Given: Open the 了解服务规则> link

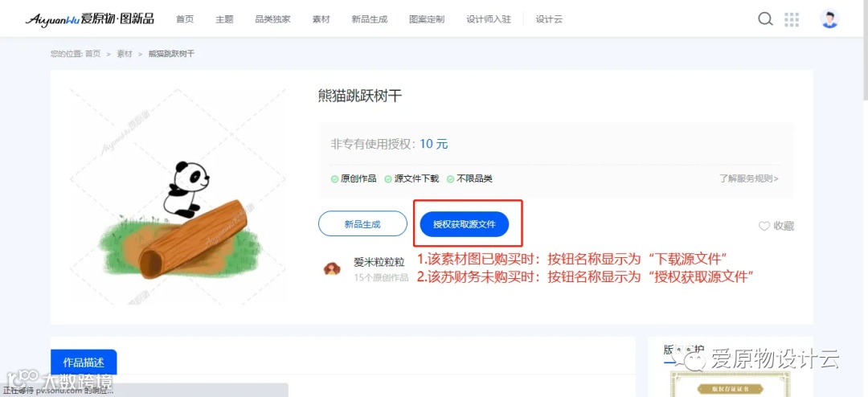Looking at the screenshot, I should coord(749,178).
